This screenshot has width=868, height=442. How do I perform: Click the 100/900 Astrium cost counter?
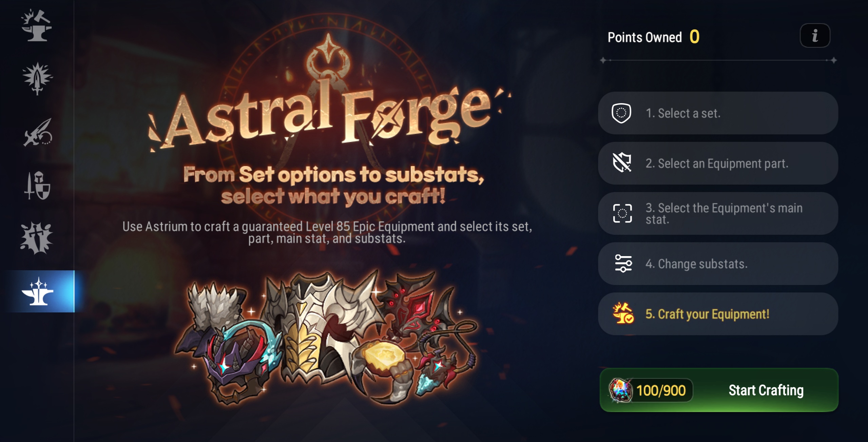[661, 390]
